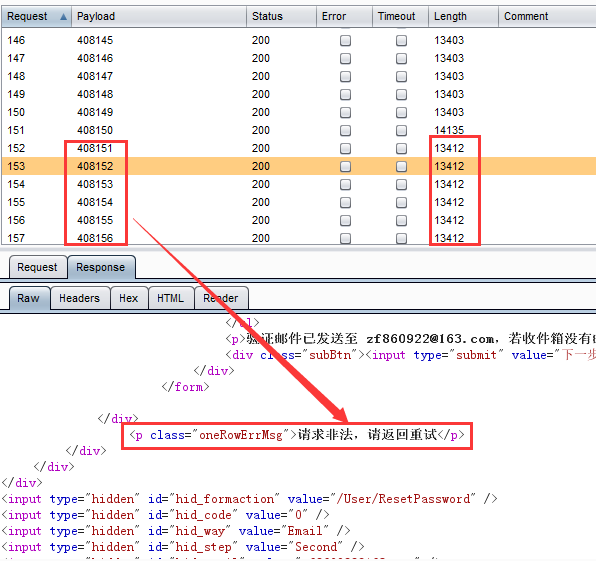Click the subBtn div line in response
Viewport: 596px width, 561px height.
(x=411, y=355)
